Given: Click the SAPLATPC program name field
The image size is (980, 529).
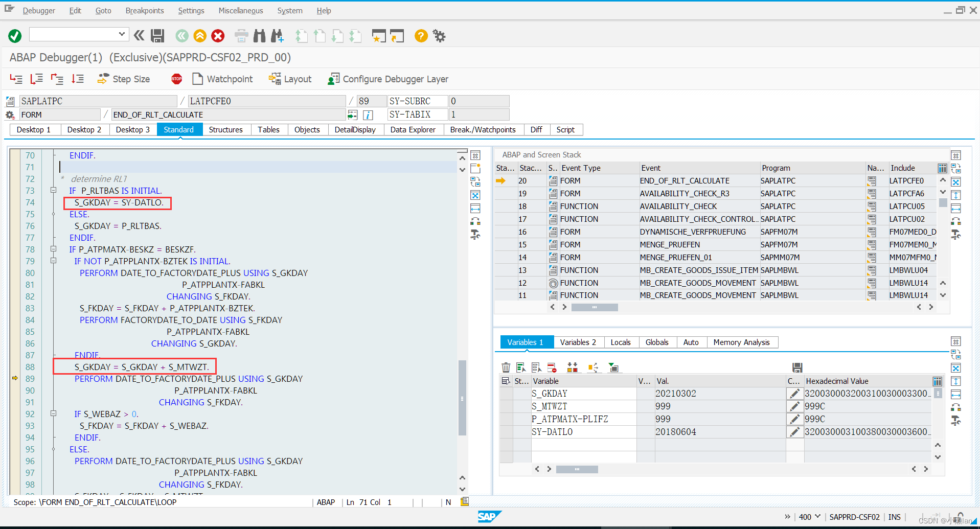Looking at the screenshot, I should pos(98,101).
